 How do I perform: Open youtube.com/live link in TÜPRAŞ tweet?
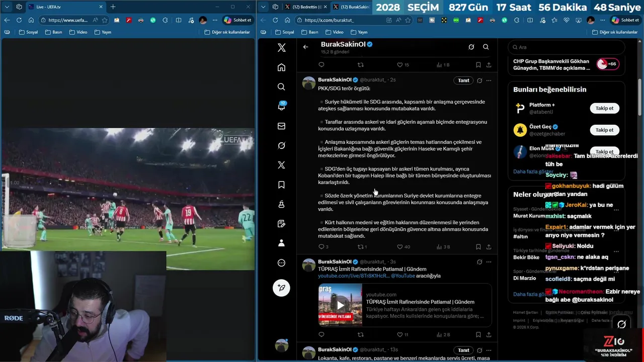[x=354, y=276]
